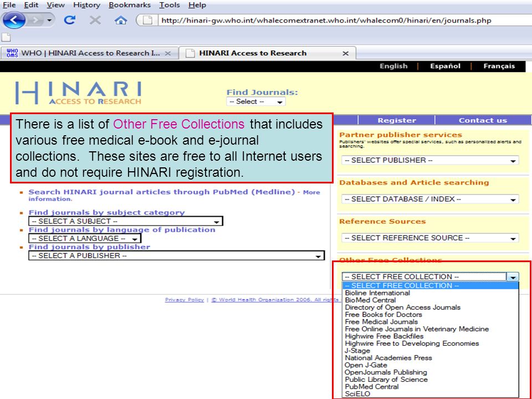Focus the URL address field
Image resolution: width=532 pixels, height=399 pixels.
(x=344, y=21)
